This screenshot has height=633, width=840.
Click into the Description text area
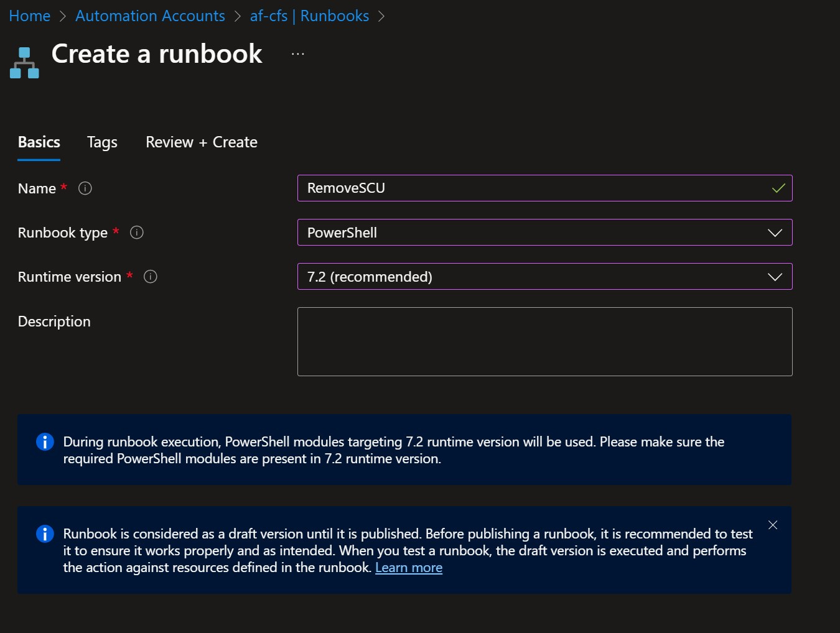(x=544, y=341)
